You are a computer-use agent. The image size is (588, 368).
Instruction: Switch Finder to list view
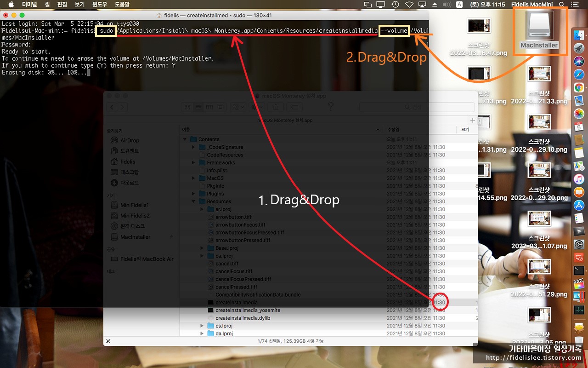tap(198, 107)
